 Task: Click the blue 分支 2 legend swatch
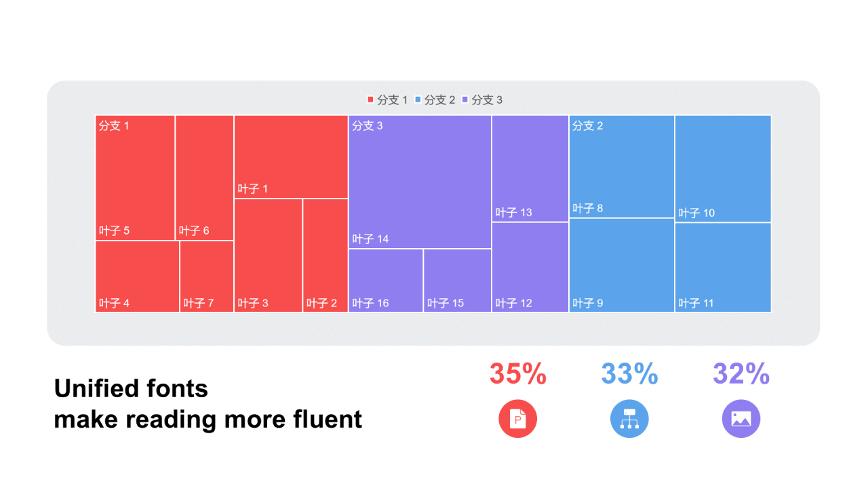418,100
